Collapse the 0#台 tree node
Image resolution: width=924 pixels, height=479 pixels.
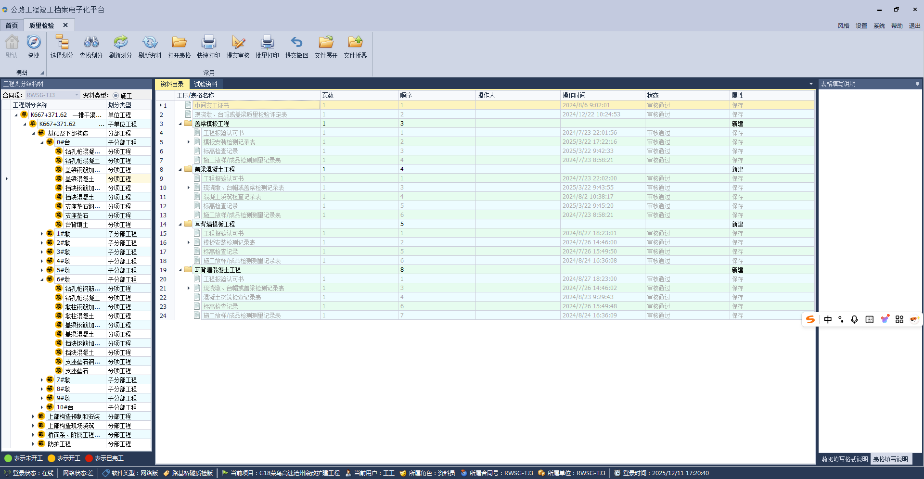point(42,142)
